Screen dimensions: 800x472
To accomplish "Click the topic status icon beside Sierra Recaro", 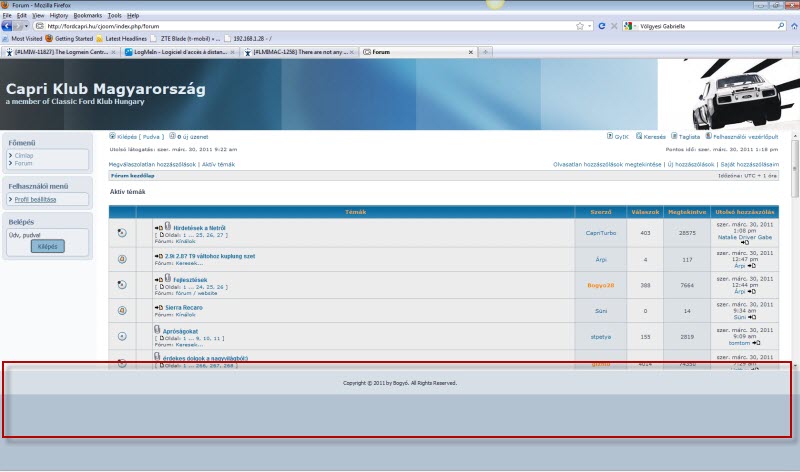I will tap(122, 311).
